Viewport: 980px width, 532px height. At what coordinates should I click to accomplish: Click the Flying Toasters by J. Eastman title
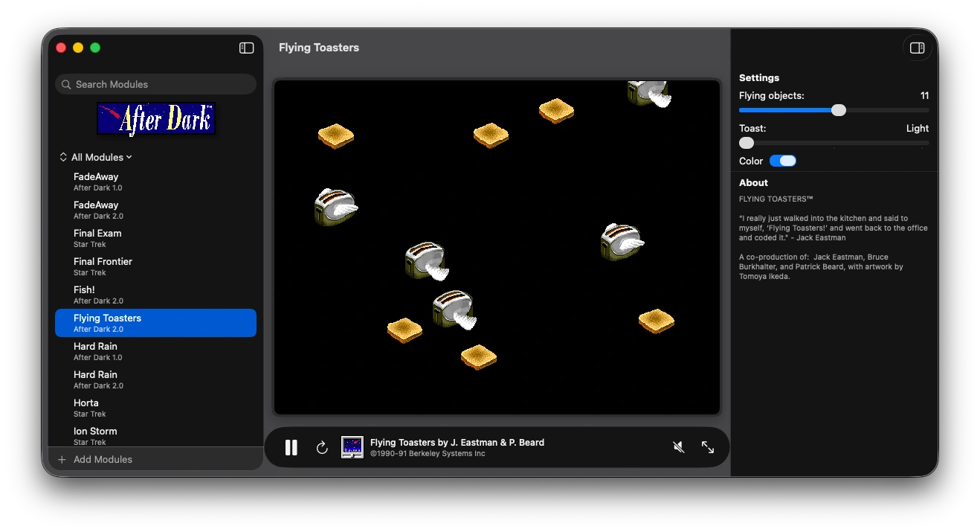pos(457,442)
